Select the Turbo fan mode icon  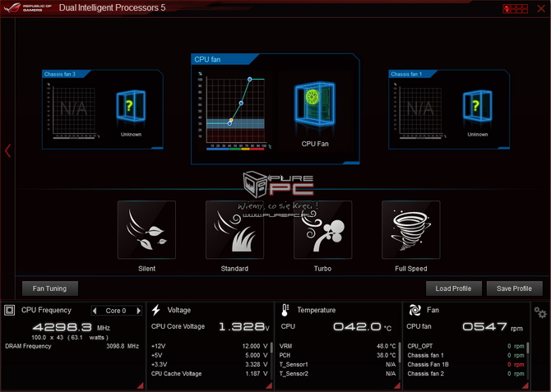tap(322, 230)
